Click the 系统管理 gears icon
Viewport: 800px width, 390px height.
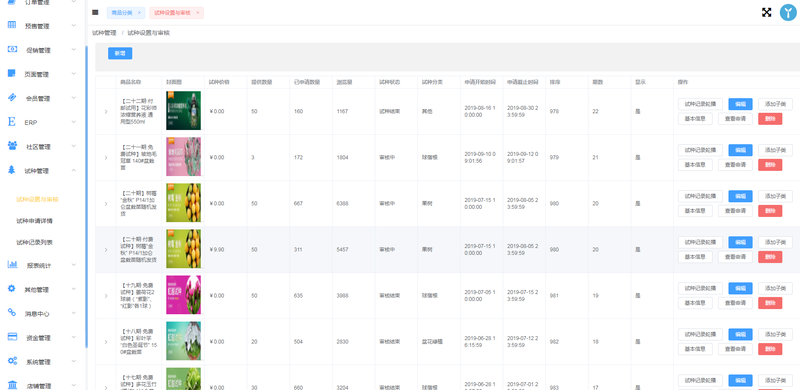pos(12,361)
